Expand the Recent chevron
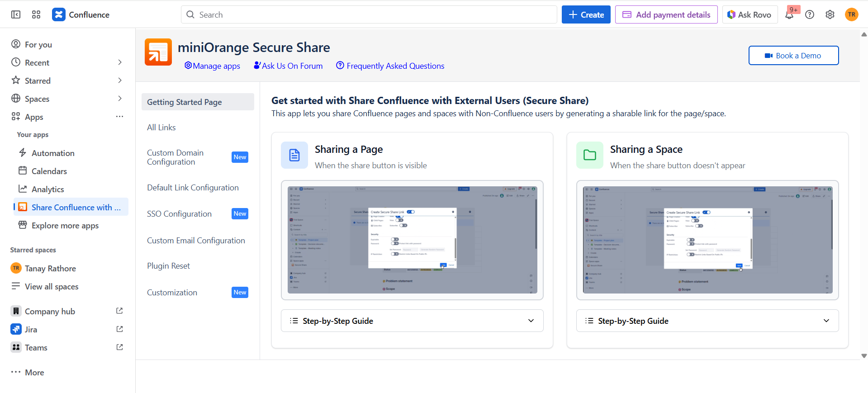The image size is (868, 393). [x=120, y=62]
